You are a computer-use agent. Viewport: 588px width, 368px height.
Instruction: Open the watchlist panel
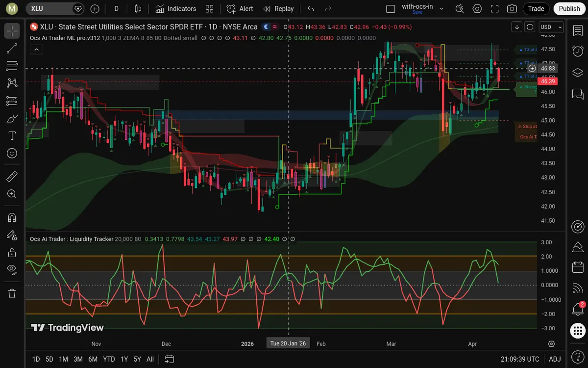[x=578, y=30]
